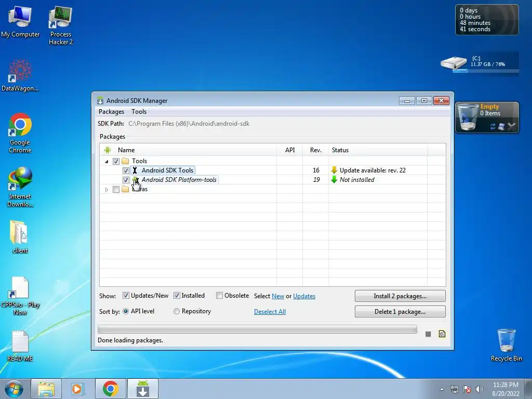Click 'Update available: rev. 22' status

coord(373,170)
